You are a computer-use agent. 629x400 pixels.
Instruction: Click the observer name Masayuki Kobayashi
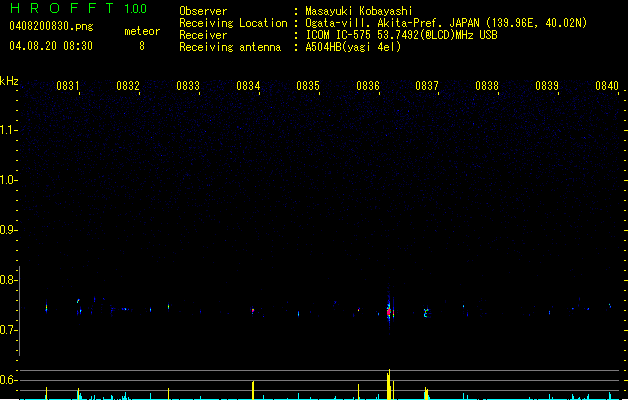(359, 11)
